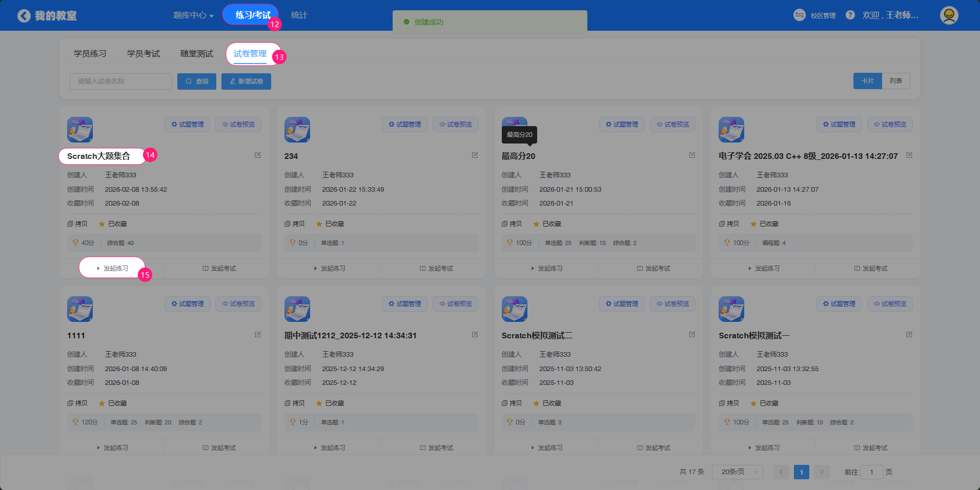This screenshot has height=490, width=980.
Task: Click edit icon next to 最高分20 title
Action: click(692, 155)
